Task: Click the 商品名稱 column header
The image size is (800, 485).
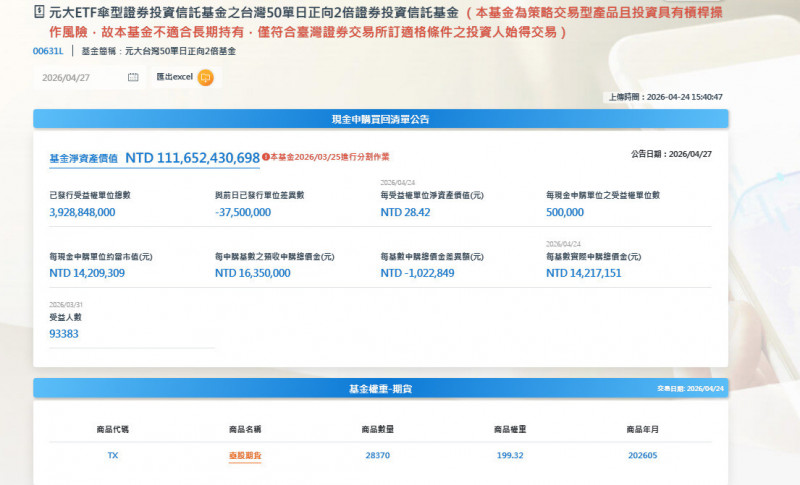Action: (x=245, y=429)
